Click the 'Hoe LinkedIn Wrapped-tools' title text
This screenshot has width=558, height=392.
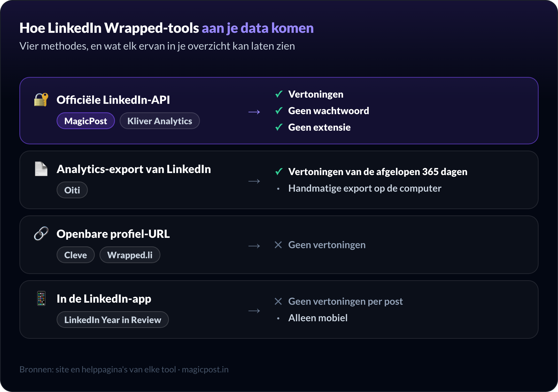(109, 28)
